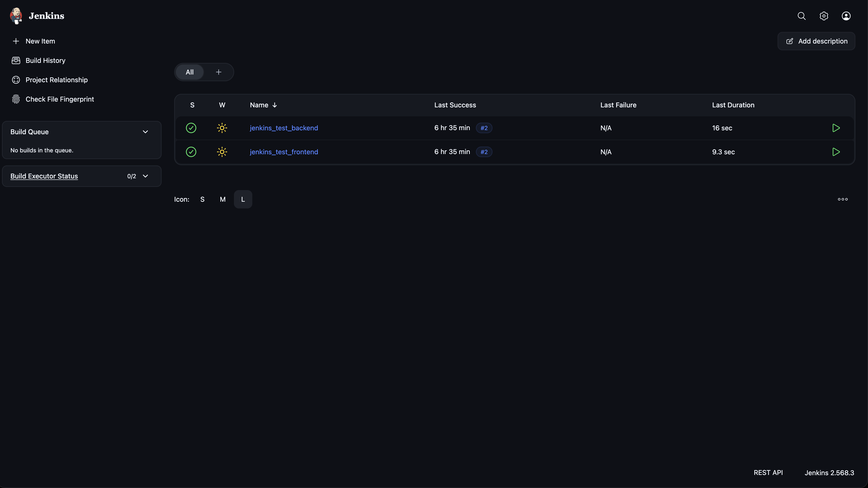Click 'No builds in the queue.' text

tap(42, 151)
